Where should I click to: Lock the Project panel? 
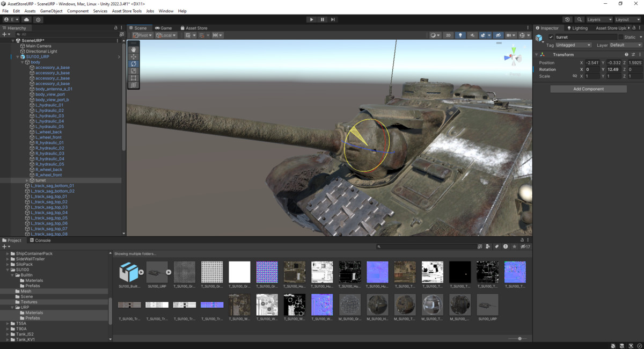[x=522, y=241]
